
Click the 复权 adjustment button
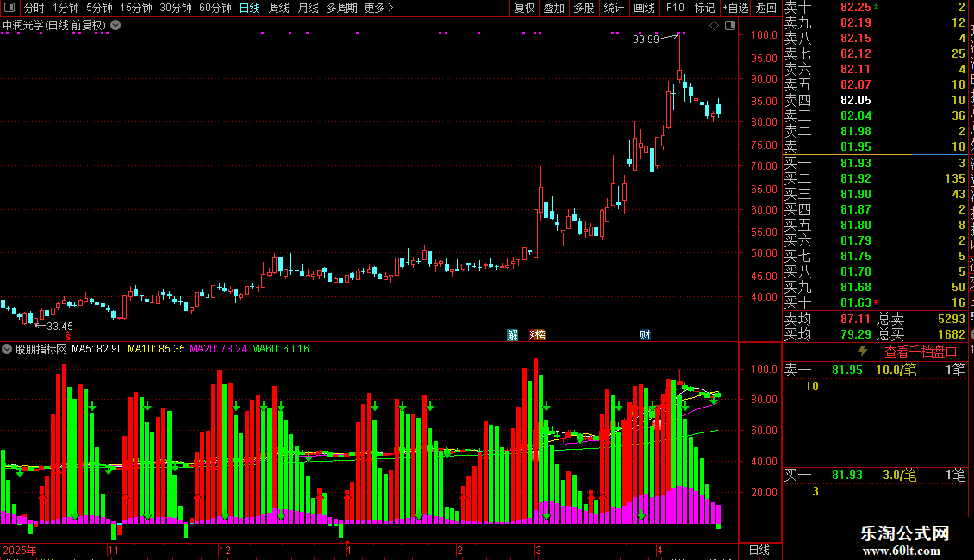point(524,8)
